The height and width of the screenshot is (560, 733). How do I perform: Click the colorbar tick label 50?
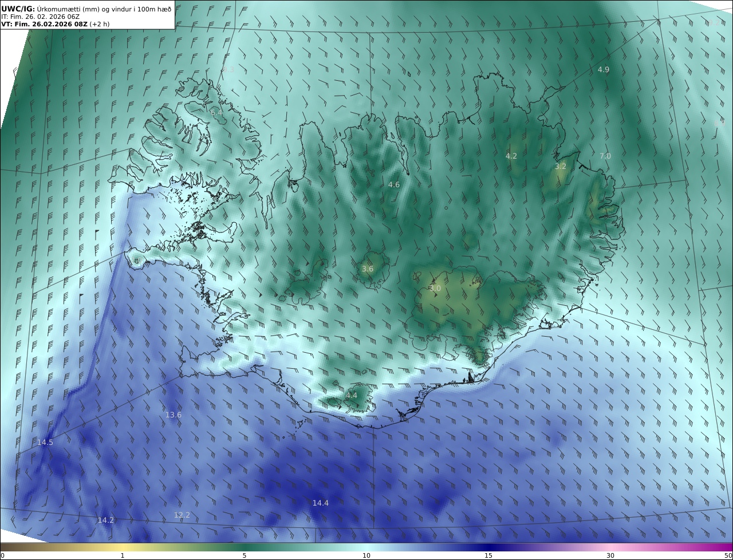(x=728, y=555)
